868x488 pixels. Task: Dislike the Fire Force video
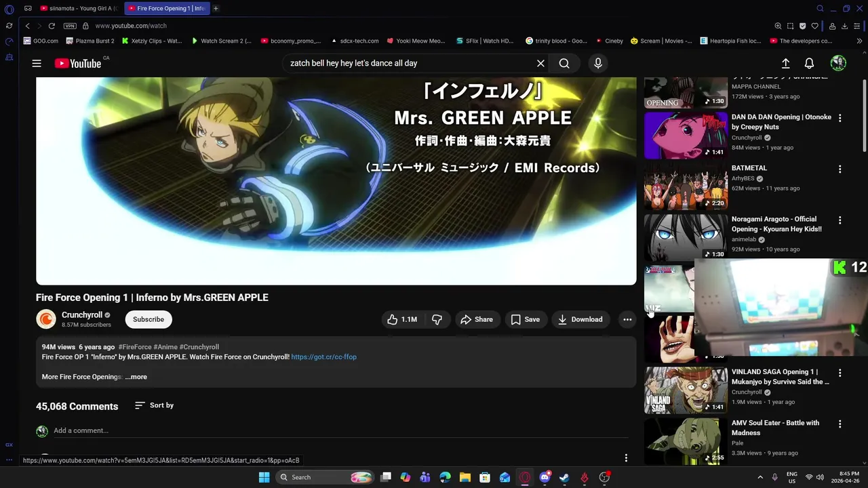pyautogui.click(x=437, y=319)
